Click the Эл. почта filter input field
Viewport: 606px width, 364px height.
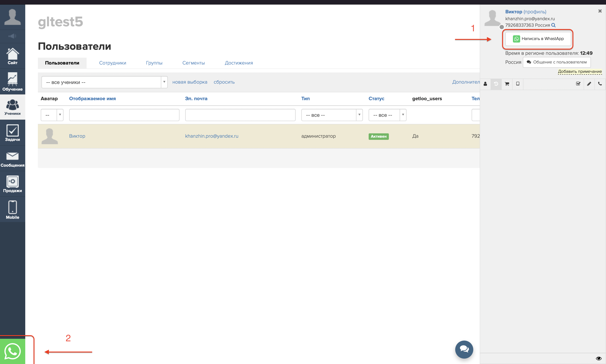(x=240, y=115)
